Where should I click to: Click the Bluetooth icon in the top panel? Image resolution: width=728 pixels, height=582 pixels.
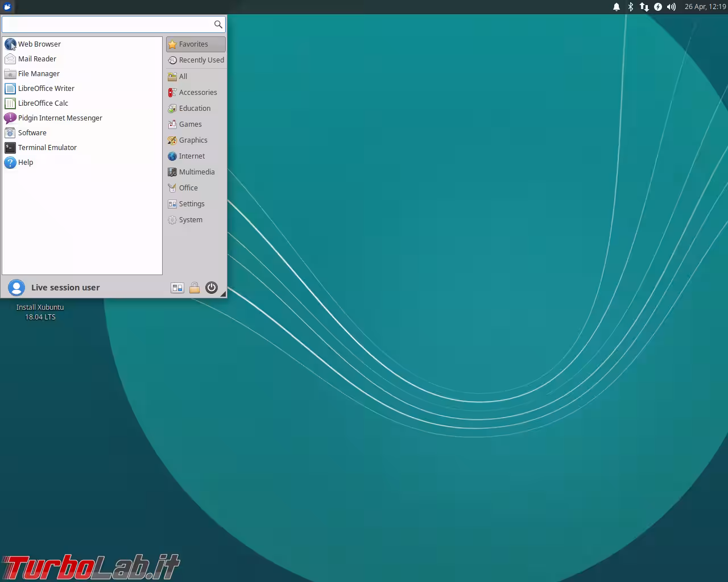[x=630, y=7]
